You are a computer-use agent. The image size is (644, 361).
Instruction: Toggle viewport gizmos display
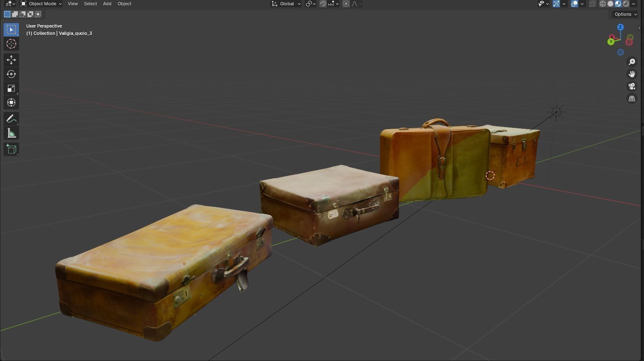click(x=556, y=4)
